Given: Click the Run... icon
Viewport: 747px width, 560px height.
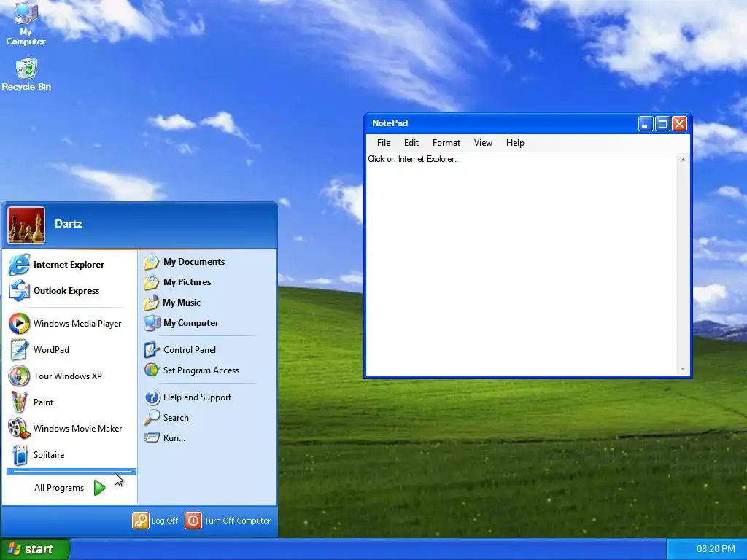Looking at the screenshot, I should click(x=152, y=437).
